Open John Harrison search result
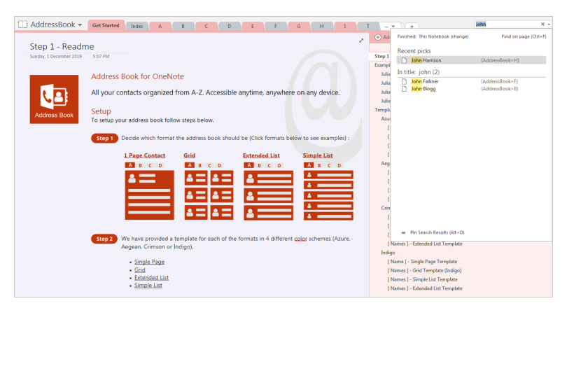 click(472, 60)
